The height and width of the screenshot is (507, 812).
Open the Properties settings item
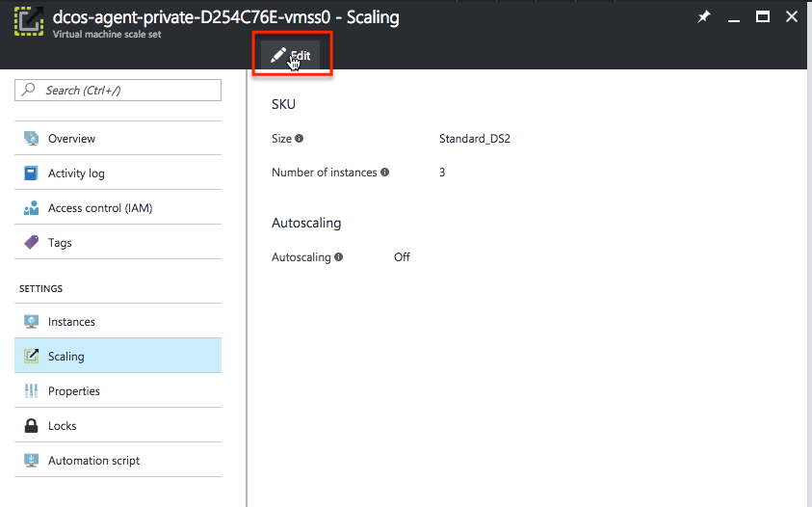click(118, 391)
